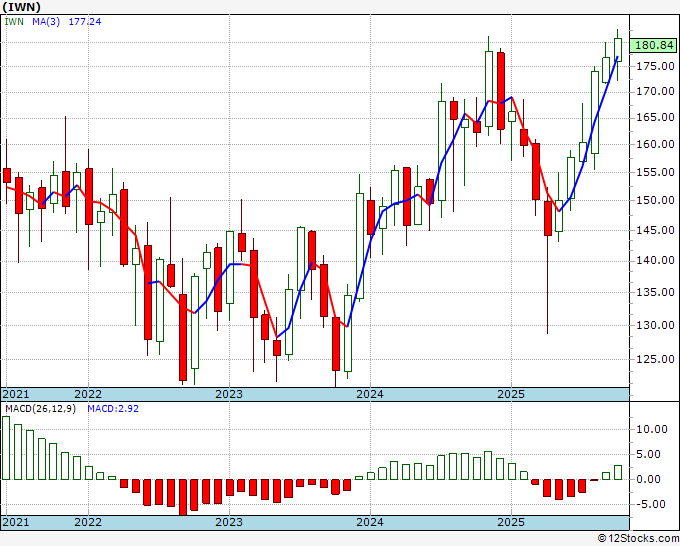This screenshot has height=546, width=680.
Task: Click the MACD(26,12,9) indicator label
Action: 40,409
